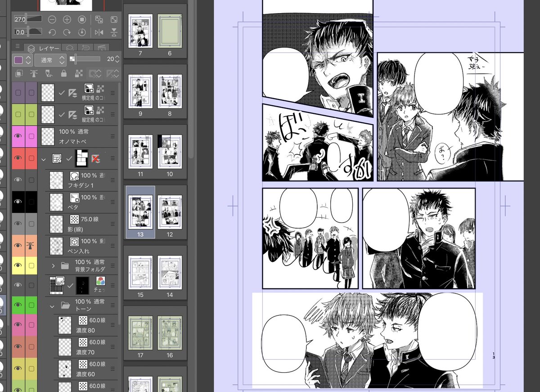
Task: Switch to the animation clapperboard tab
Action: coord(101,47)
